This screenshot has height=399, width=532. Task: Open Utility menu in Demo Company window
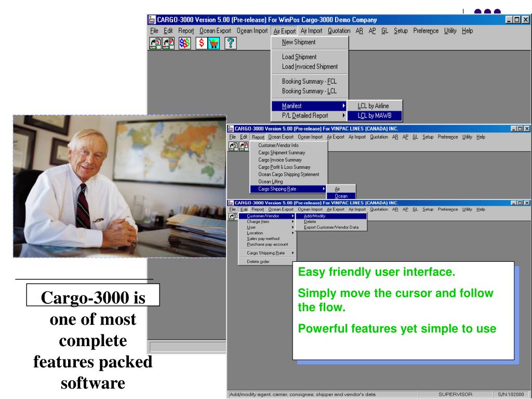coord(450,31)
